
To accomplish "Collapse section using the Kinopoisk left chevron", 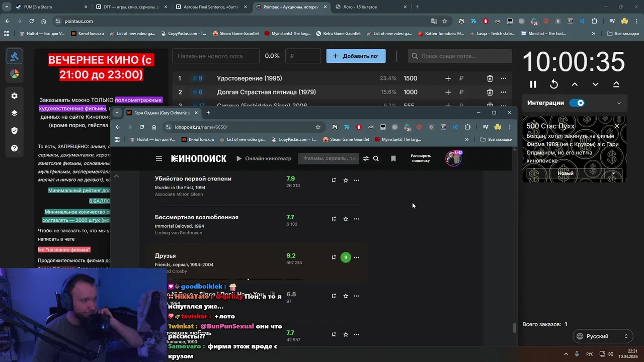I will point(116,176).
